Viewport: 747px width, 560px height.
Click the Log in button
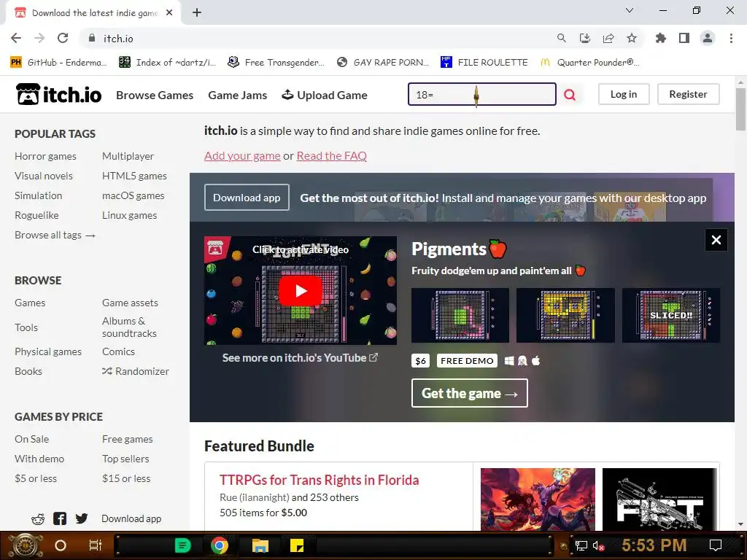(x=624, y=94)
